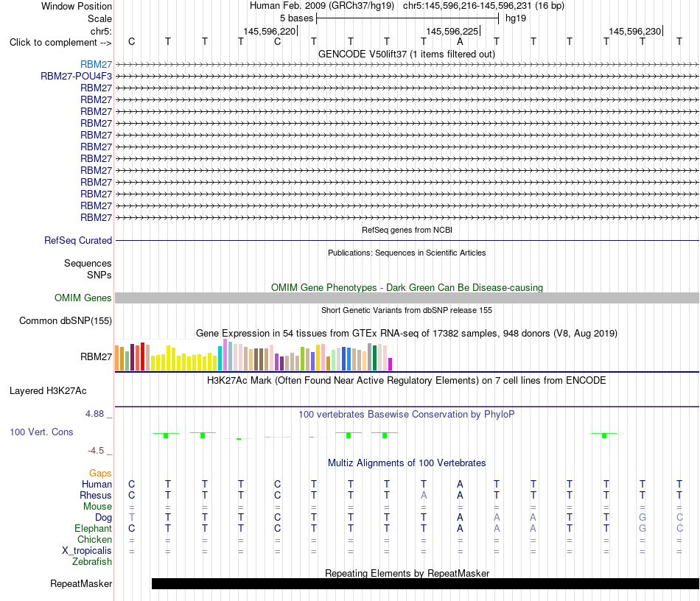Click the dark green bar in GTEx chart
Viewport: 700px width, 601px height.
[x=374, y=358]
